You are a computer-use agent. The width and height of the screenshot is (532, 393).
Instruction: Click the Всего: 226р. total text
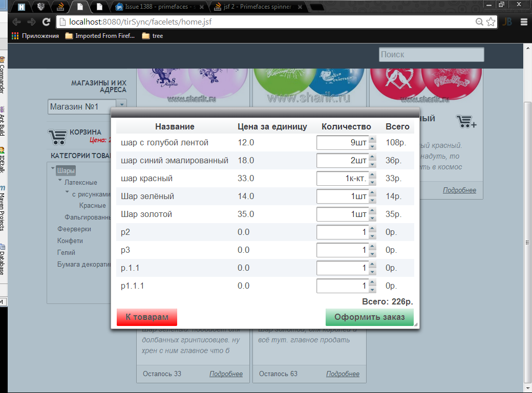[388, 301]
